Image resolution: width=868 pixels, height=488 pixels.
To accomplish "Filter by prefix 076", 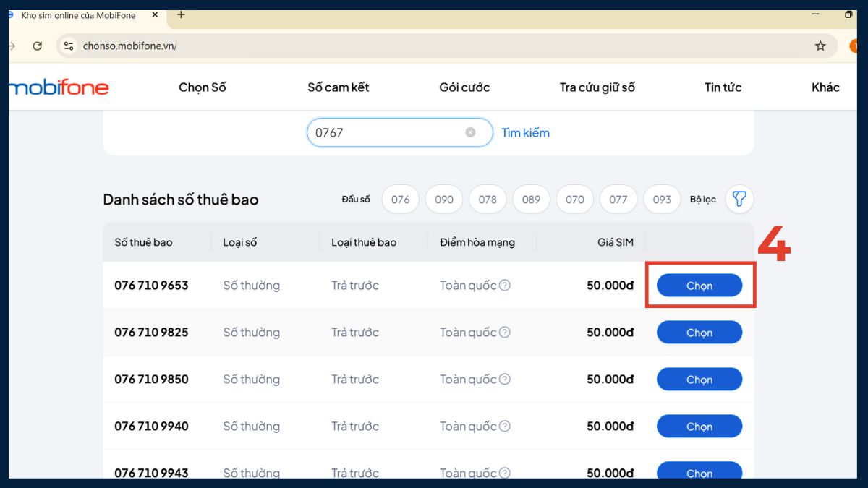I will pos(400,199).
